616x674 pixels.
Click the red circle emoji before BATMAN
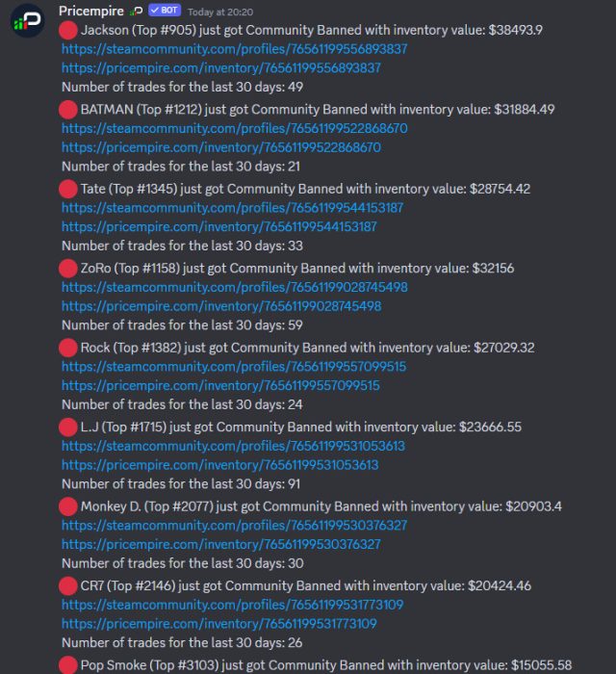[68, 110]
